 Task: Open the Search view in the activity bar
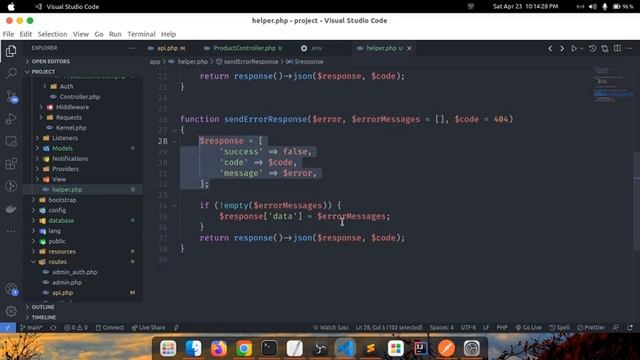tap(11, 73)
